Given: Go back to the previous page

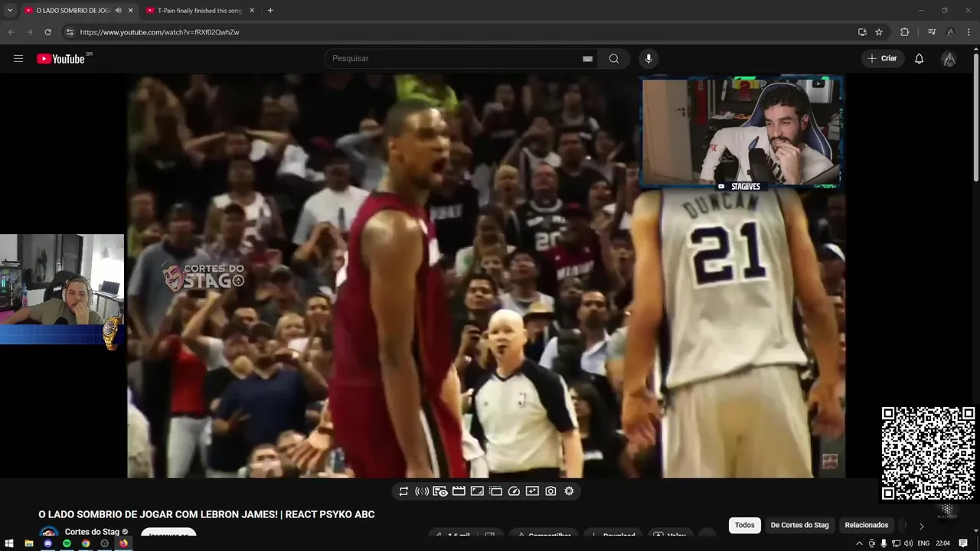Looking at the screenshot, I should point(11,32).
